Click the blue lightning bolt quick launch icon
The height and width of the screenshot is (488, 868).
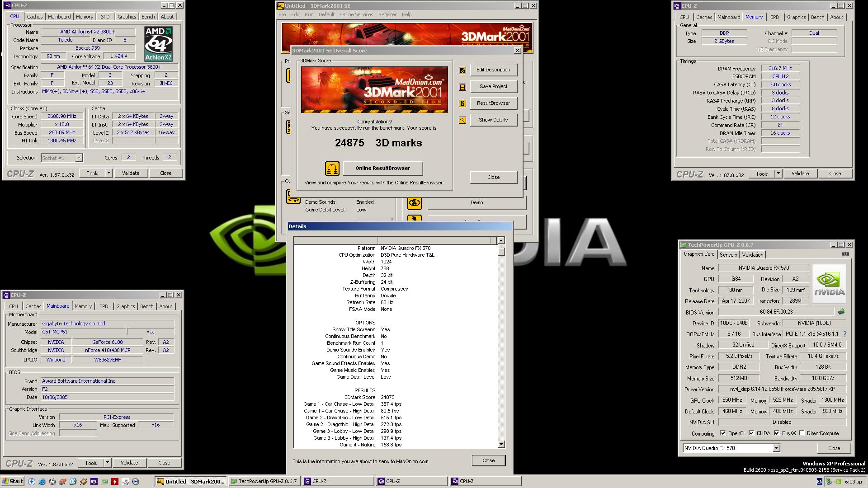32,482
